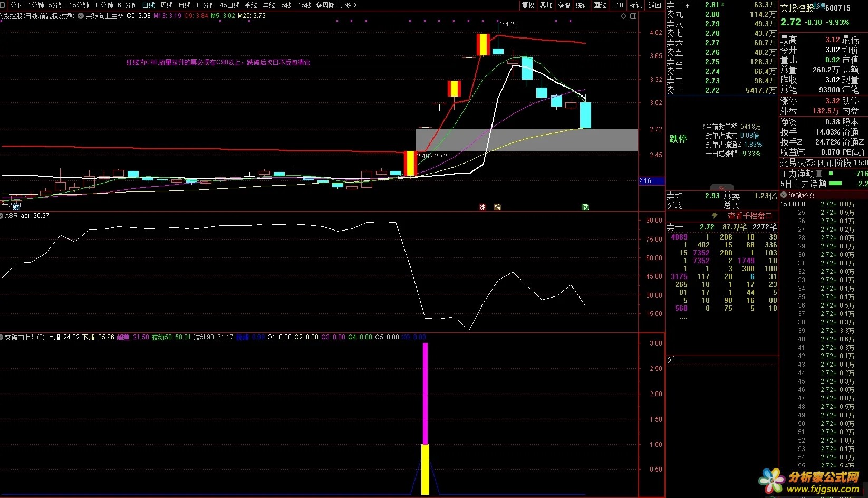Expand the 逐笔还原 dropdown
This screenshot has width=868, height=498.
[x=784, y=195]
